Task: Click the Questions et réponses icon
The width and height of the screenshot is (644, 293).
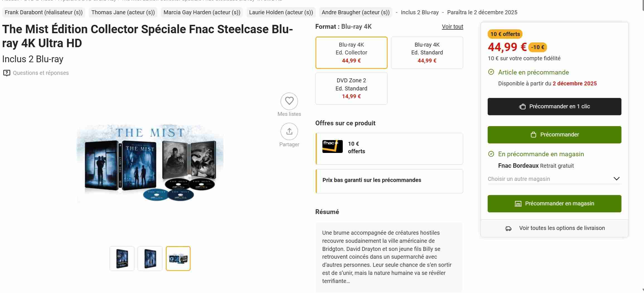Action: tap(7, 73)
